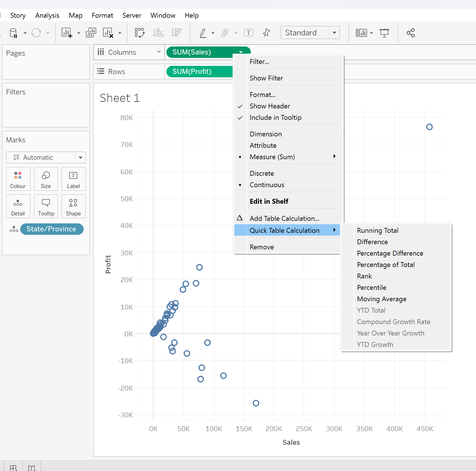Click the Label marks button
The height and width of the screenshot is (471, 476).
point(73,179)
